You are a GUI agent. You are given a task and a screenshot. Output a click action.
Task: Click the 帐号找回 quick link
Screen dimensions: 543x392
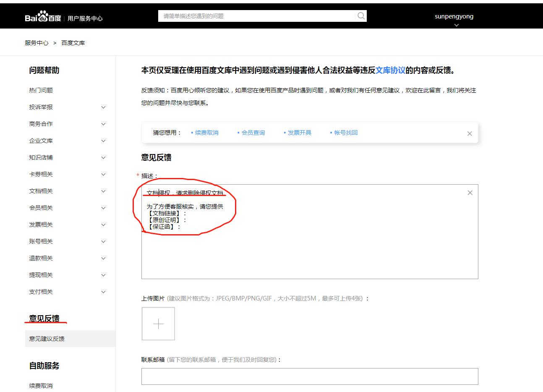click(347, 133)
